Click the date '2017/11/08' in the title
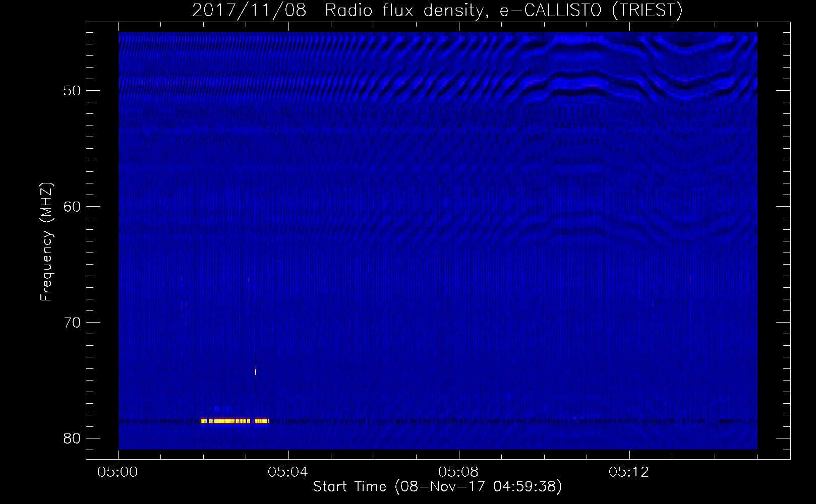 249,11
